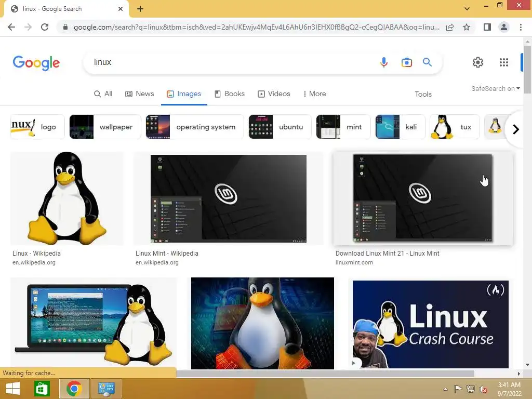532x399 pixels.
Task: Close the 'linux - Google Search' tab
Action: pyautogui.click(x=121, y=9)
